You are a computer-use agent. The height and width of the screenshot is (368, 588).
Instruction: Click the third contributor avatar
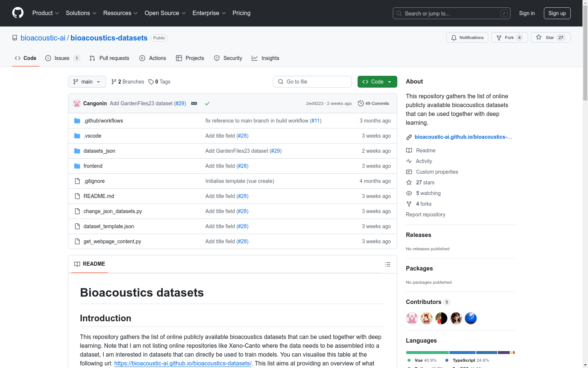(441, 318)
